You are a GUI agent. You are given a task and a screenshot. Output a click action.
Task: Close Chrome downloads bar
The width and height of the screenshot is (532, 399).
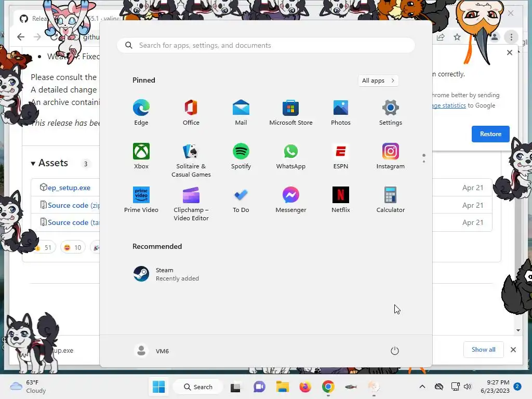[x=513, y=350]
